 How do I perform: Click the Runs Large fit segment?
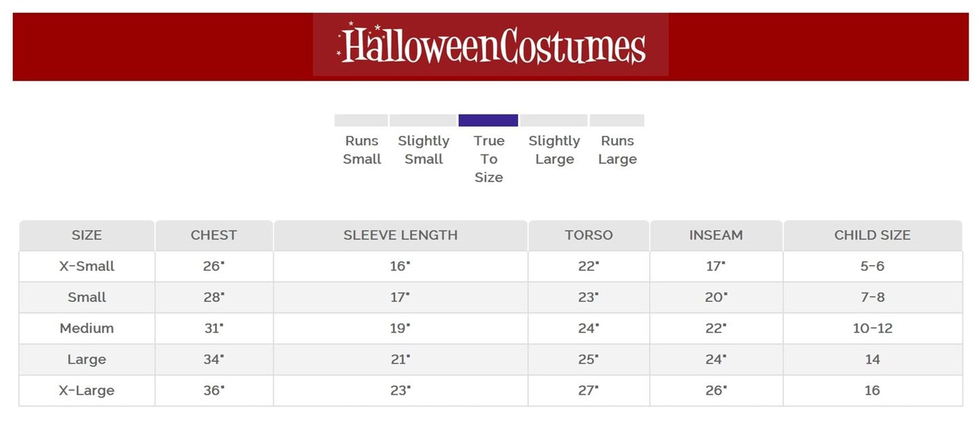point(617,121)
